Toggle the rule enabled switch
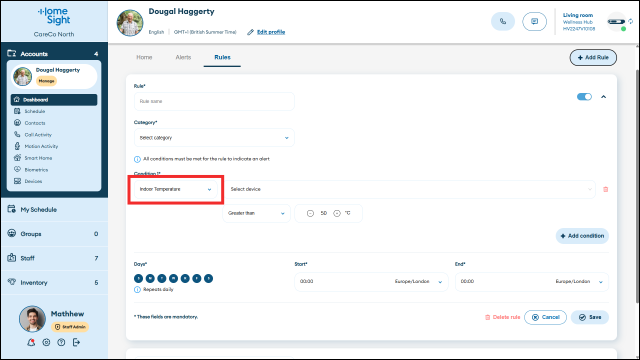The image size is (640, 360). (x=584, y=97)
